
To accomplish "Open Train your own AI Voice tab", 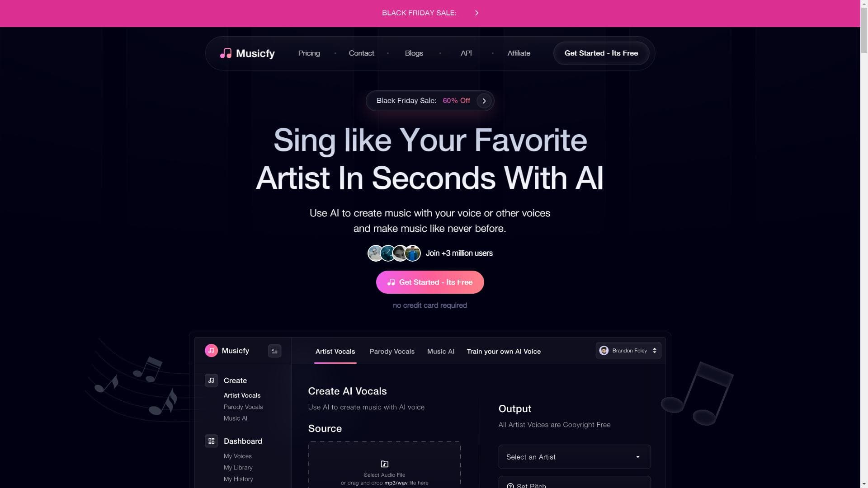I will click(x=504, y=352).
